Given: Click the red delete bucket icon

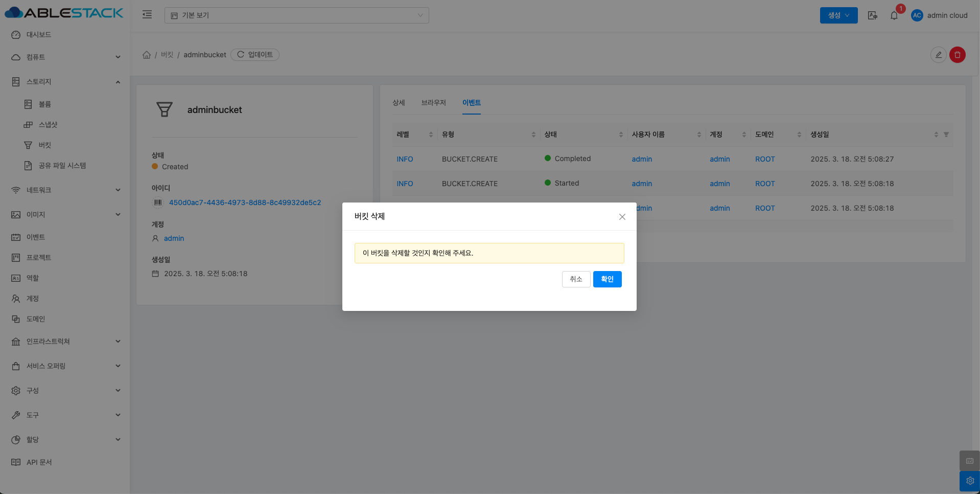Looking at the screenshot, I should click(957, 55).
